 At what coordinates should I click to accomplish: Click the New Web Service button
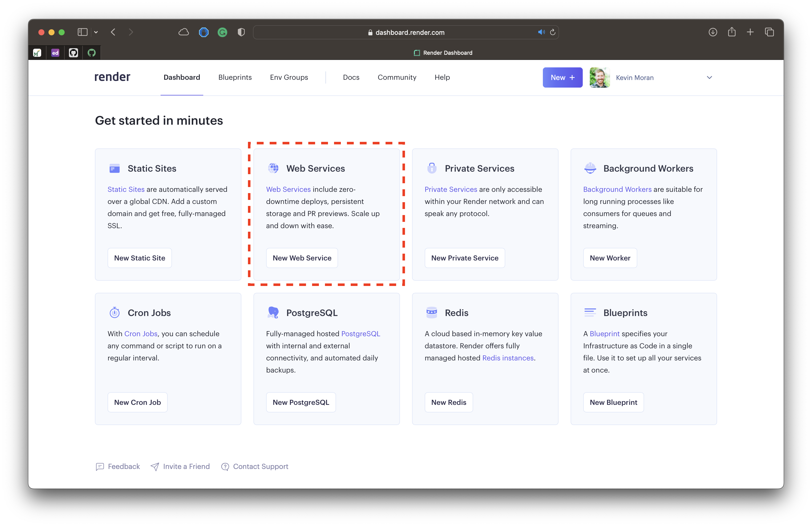302,258
